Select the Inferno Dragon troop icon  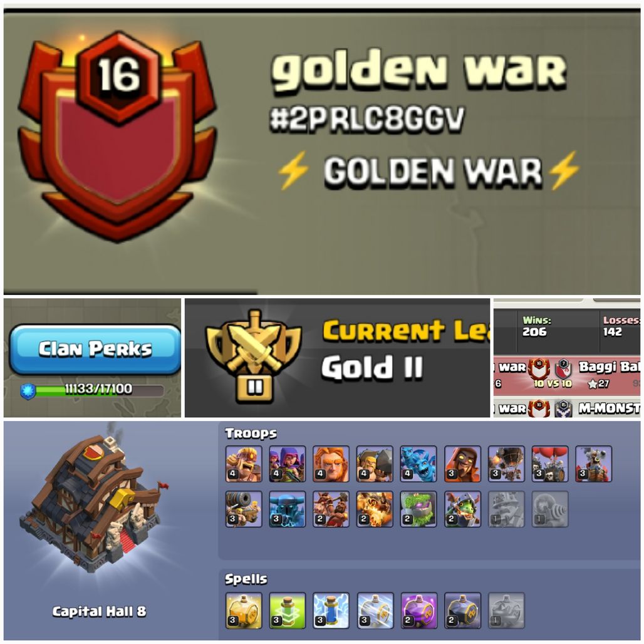[x=462, y=509]
